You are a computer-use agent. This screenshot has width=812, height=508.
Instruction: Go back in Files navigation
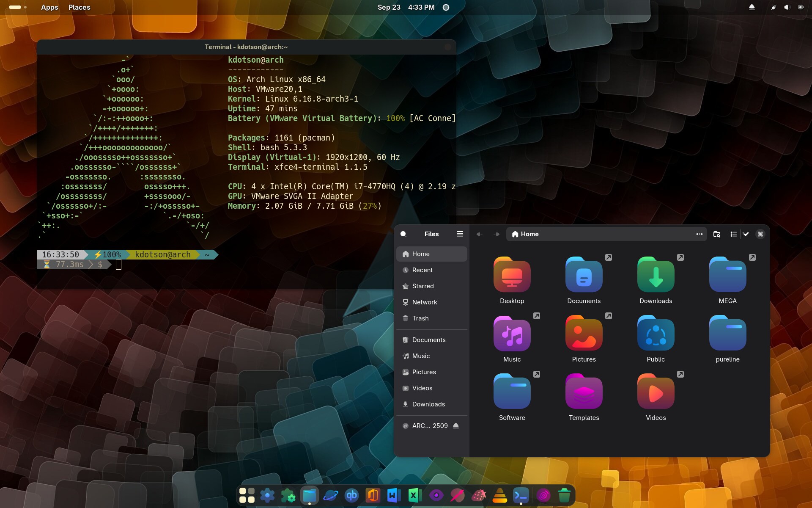point(479,234)
